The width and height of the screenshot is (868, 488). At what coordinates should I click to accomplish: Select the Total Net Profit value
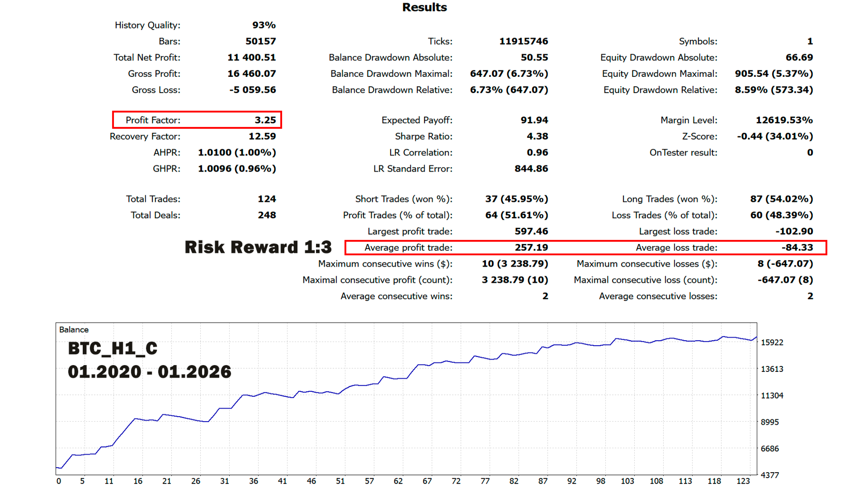(251, 57)
